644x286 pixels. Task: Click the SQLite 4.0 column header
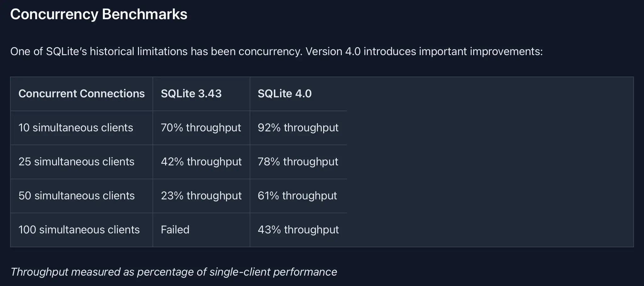(298, 94)
